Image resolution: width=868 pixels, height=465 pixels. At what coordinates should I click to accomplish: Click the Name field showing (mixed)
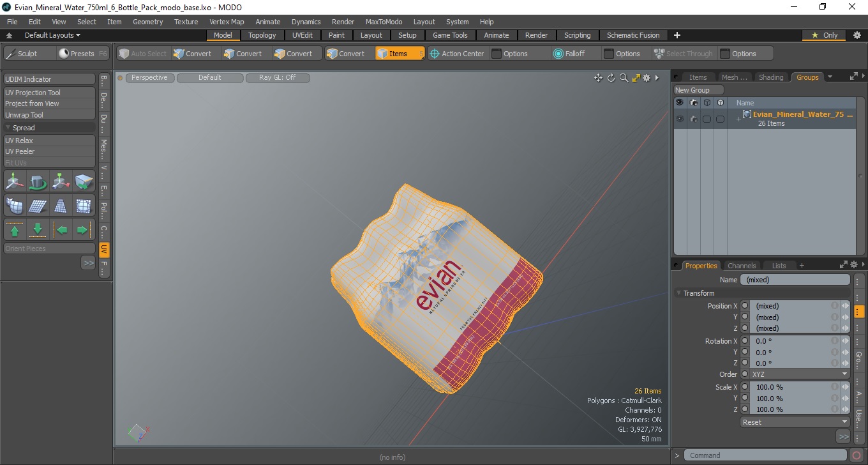(795, 280)
